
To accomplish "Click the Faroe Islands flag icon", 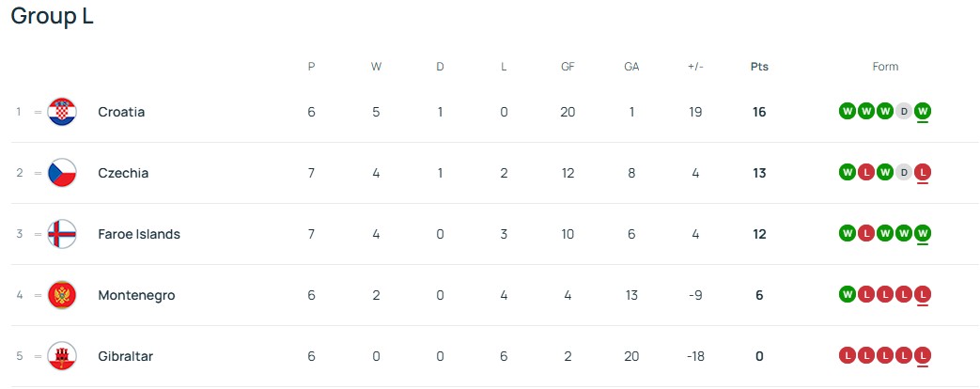I will coord(62,234).
